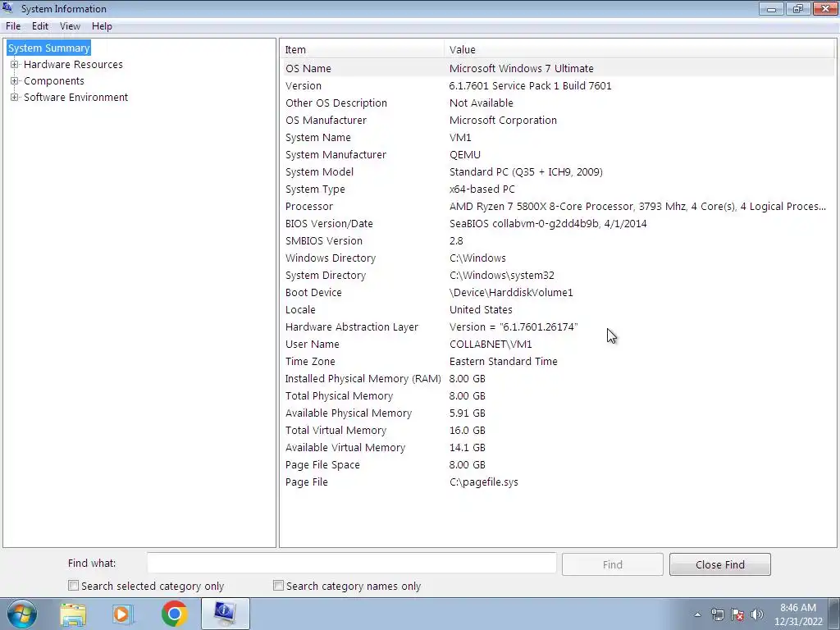
Task: Select the System Information taskbar button
Action: tap(225, 614)
